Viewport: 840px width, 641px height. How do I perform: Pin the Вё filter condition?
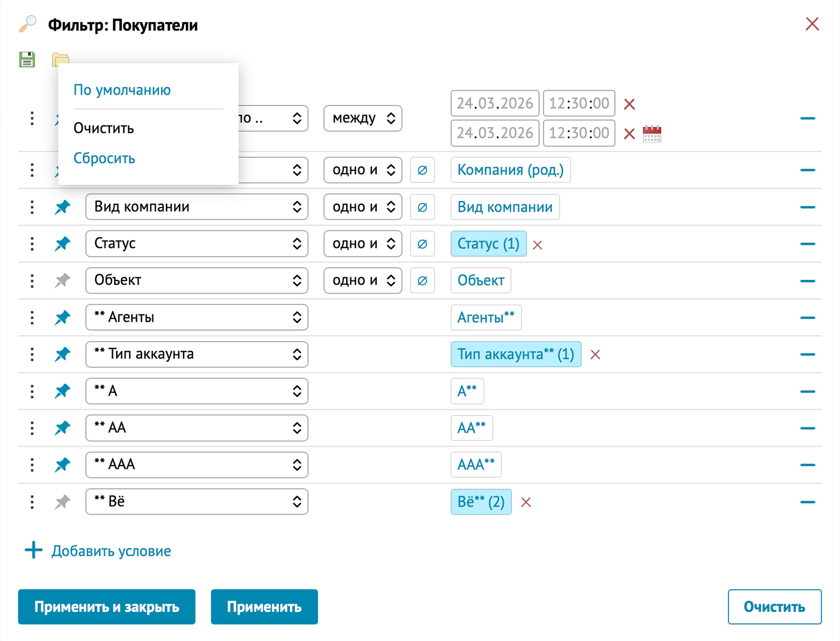(63, 502)
